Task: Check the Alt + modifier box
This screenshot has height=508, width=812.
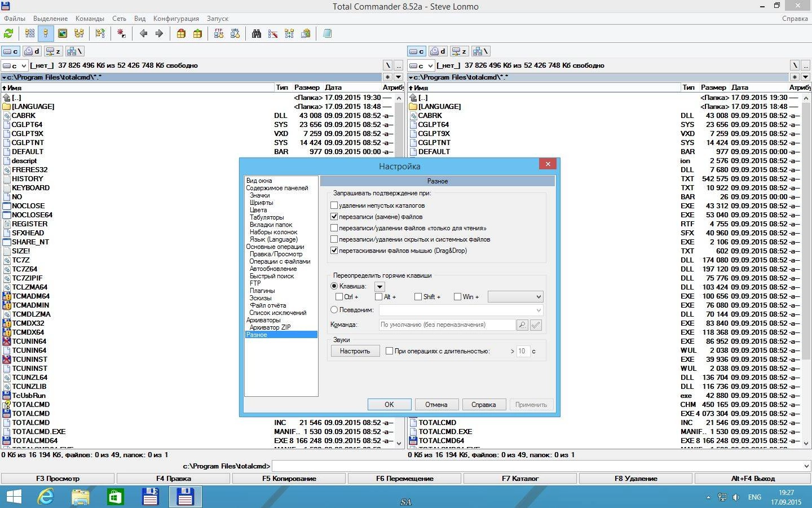Action: pyautogui.click(x=378, y=296)
